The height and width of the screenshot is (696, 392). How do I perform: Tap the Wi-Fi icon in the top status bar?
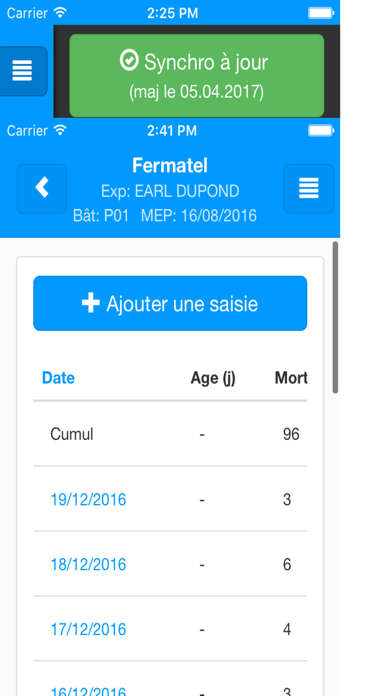pos(59,13)
